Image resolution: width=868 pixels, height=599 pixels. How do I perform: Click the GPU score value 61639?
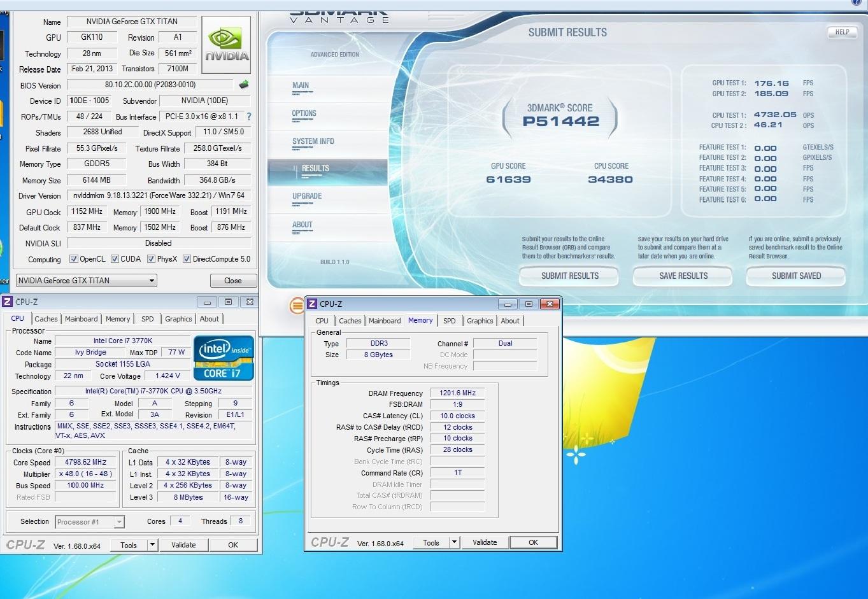click(x=508, y=180)
